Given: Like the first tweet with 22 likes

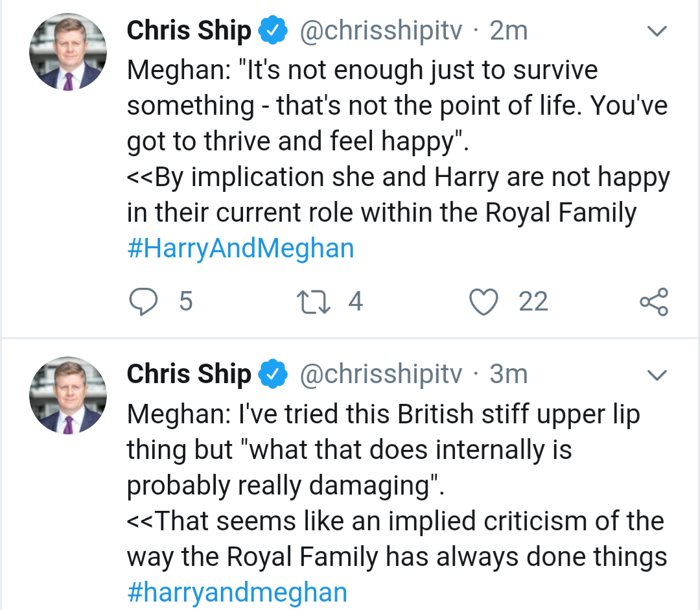Looking at the screenshot, I should 484,302.
